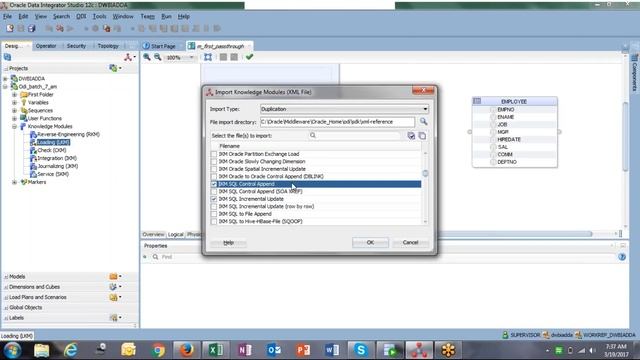Expand the Markers node
Screen dimensions: 640x360
14,182
